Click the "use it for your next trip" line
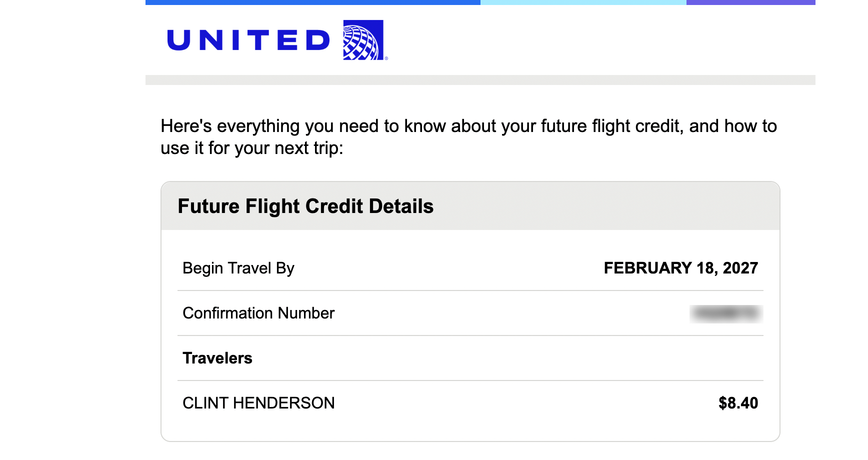This screenshot has width=868, height=460. click(x=252, y=148)
